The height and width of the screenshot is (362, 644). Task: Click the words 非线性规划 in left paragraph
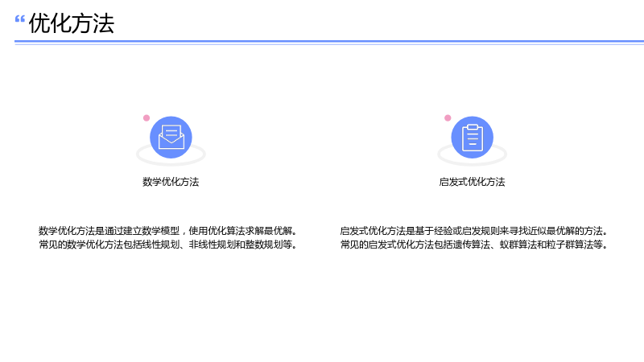212,245
